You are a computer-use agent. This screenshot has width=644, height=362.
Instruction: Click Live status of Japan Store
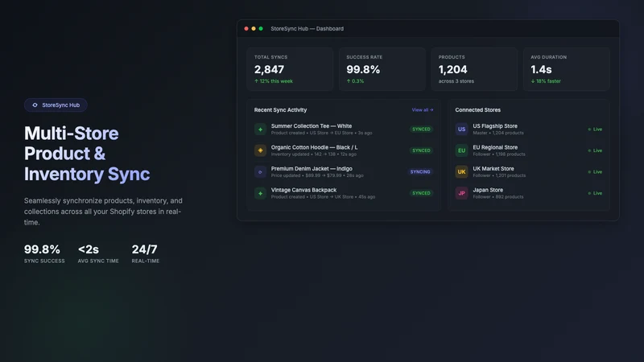(x=595, y=193)
